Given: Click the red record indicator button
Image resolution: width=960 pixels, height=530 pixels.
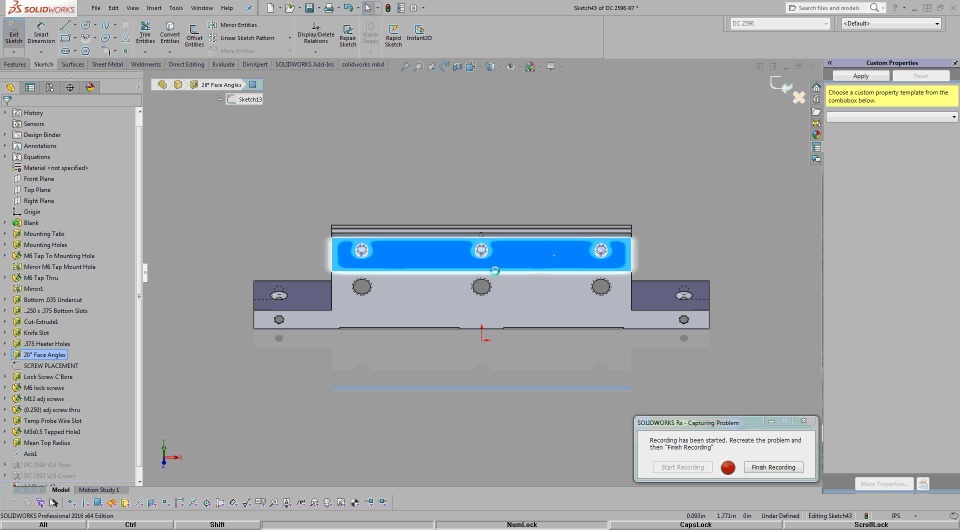Looking at the screenshot, I should (x=728, y=468).
